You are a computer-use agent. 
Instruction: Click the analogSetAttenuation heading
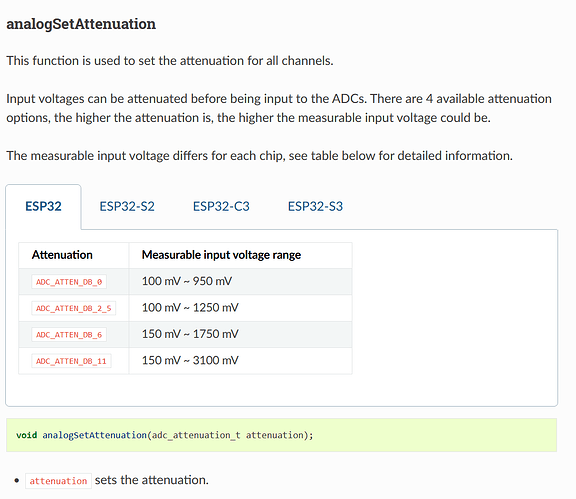coord(81,24)
